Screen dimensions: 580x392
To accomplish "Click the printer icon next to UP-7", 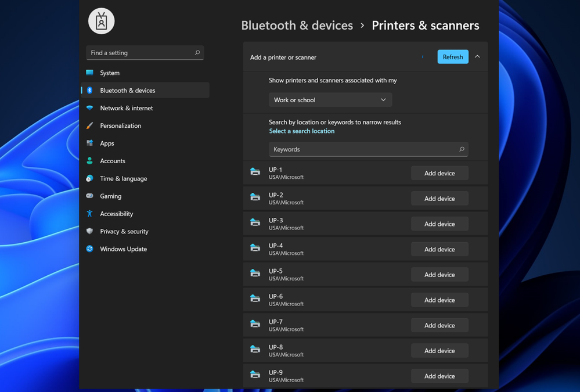I will click(255, 323).
